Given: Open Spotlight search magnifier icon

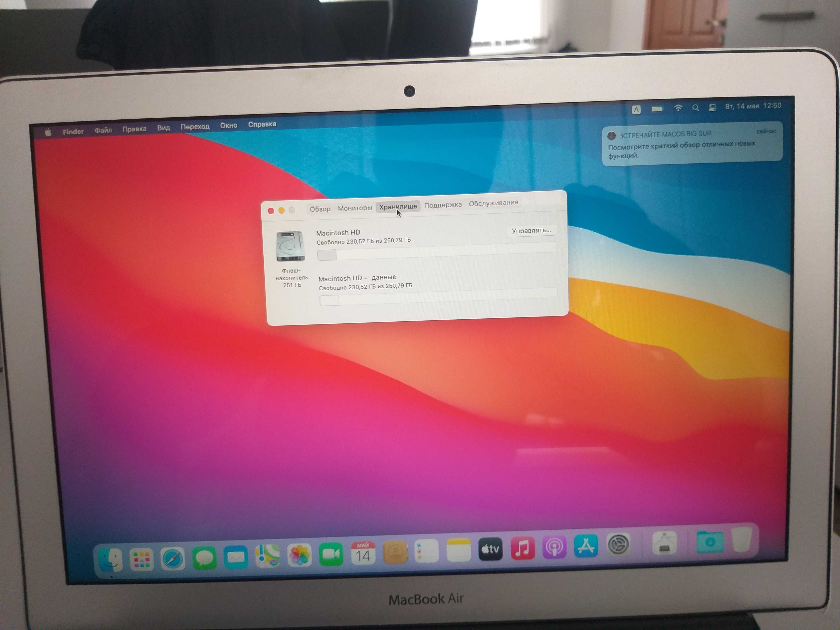Looking at the screenshot, I should (x=695, y=108).
